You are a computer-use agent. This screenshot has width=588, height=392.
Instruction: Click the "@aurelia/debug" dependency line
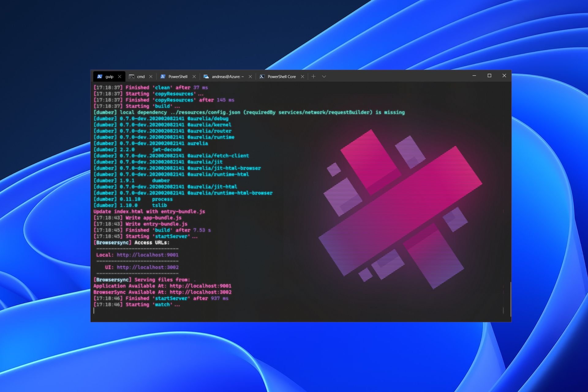point(161,119)
